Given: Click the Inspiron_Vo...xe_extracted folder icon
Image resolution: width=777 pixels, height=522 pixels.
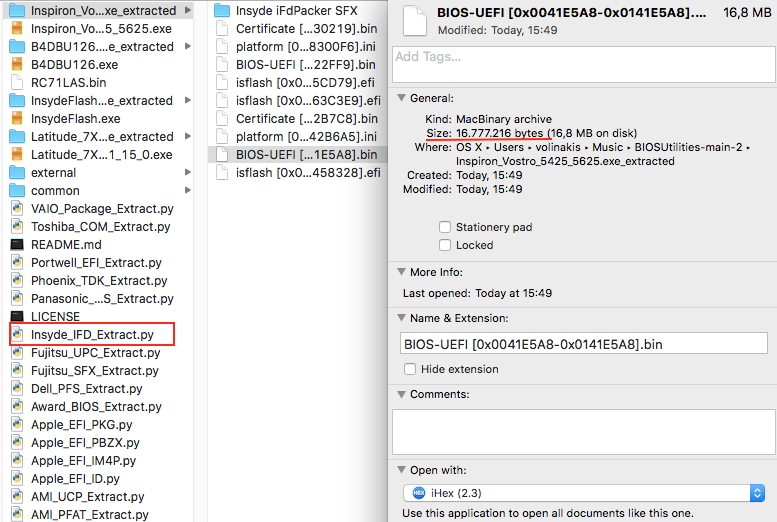Looking at the screenshot, I should 17,10.
